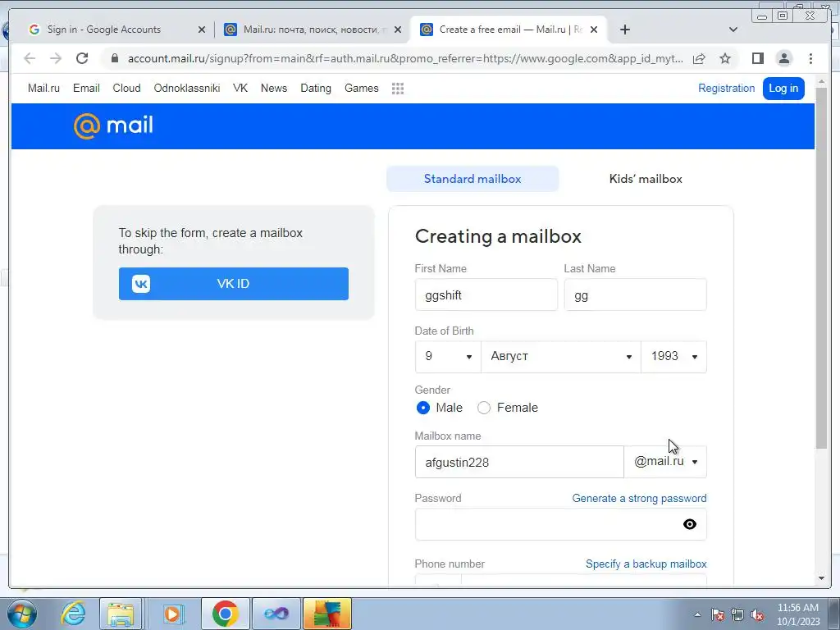The width and height of the screenshot is (840, 630).
Task: Open the Chrome profile menu
Action: tap(783, 58)
